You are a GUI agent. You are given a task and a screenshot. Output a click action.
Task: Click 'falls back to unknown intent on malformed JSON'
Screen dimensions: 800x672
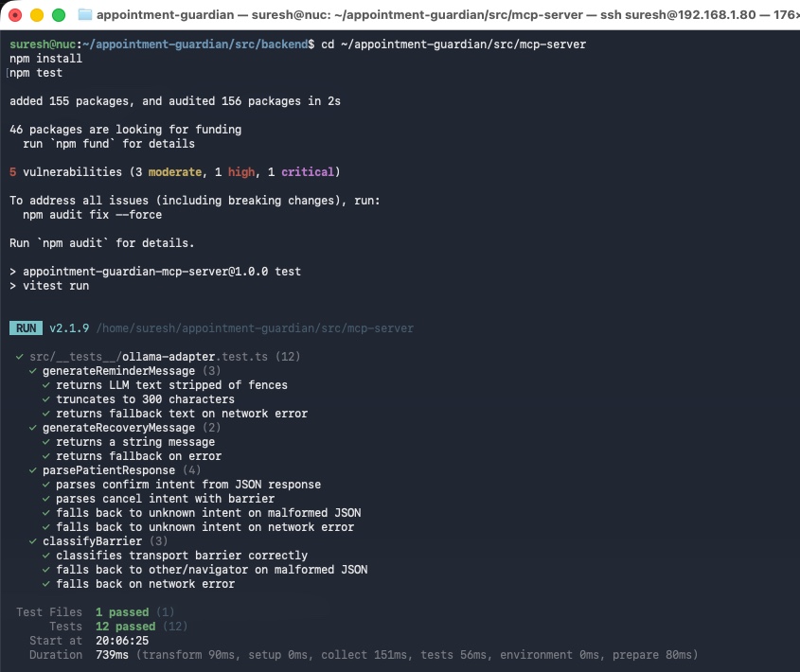tap(208, 513)
